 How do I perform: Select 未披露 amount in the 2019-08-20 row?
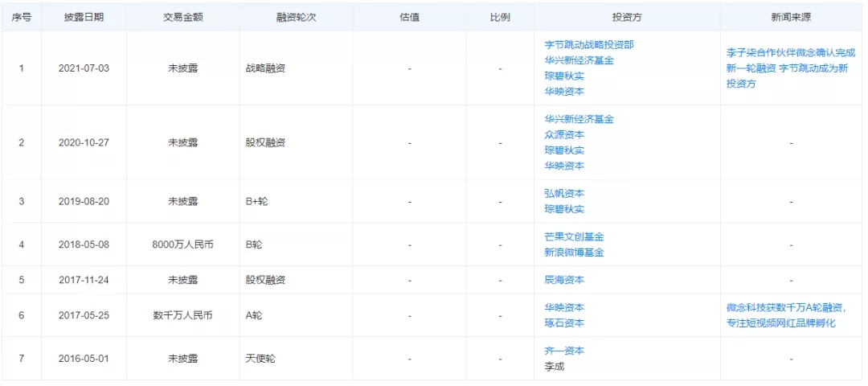point(182,201)
